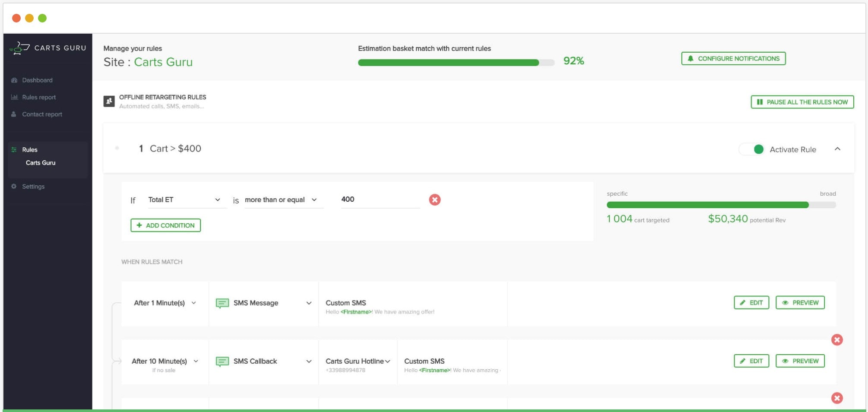868x412 pixels.
Task: Open Dashboard from the sidebar
Action: pos(37,80)
